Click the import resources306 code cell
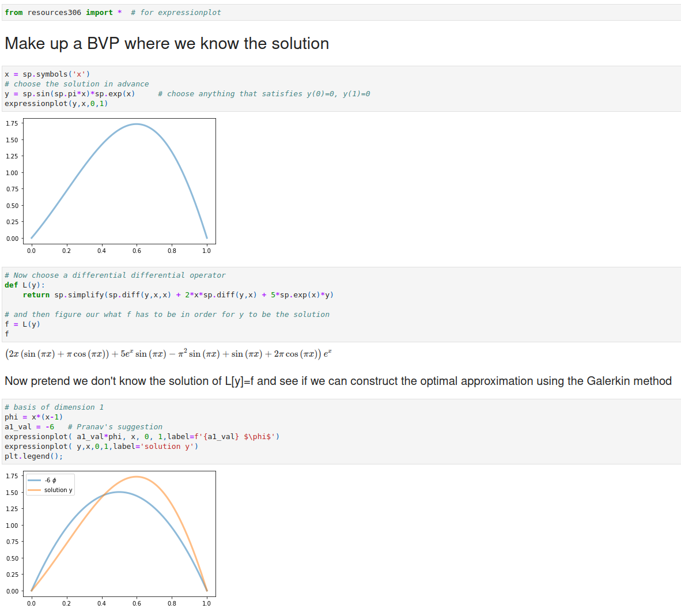681x616 pixels. [x=112, y=13]
